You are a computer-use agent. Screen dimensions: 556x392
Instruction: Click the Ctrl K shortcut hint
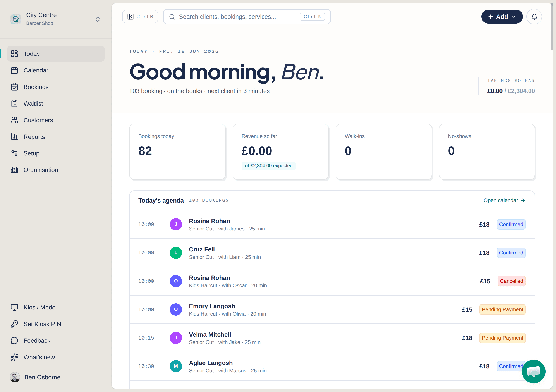(x=312, y=16)
